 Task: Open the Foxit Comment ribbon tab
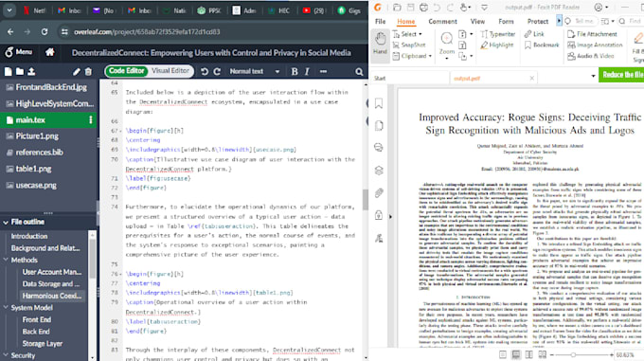[442, 22]
